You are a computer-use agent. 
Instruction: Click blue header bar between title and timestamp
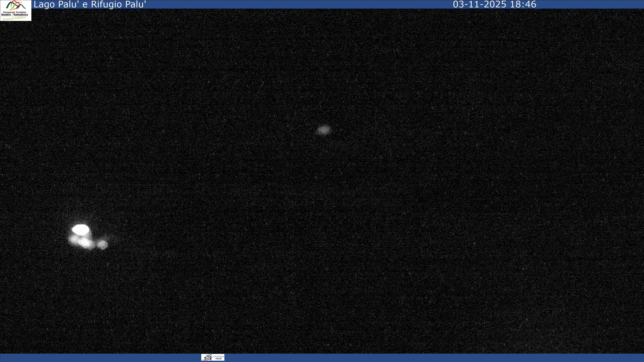click(300, 4)
